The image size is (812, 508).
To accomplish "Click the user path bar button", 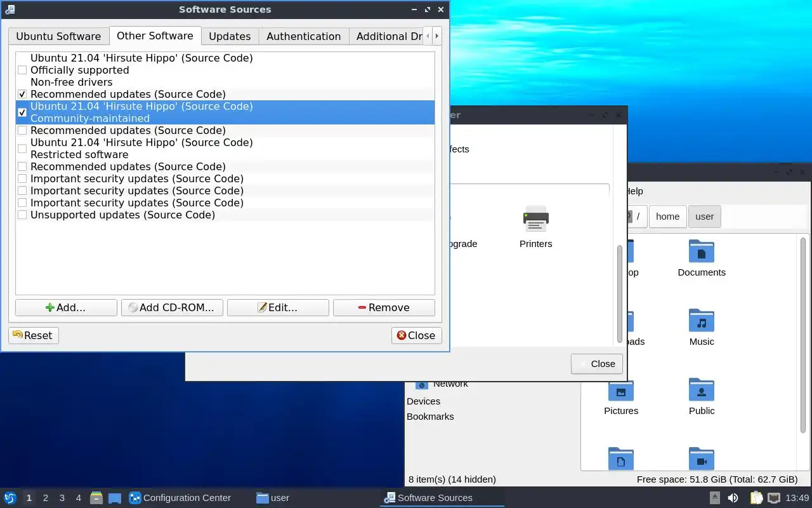I will 704,217.
